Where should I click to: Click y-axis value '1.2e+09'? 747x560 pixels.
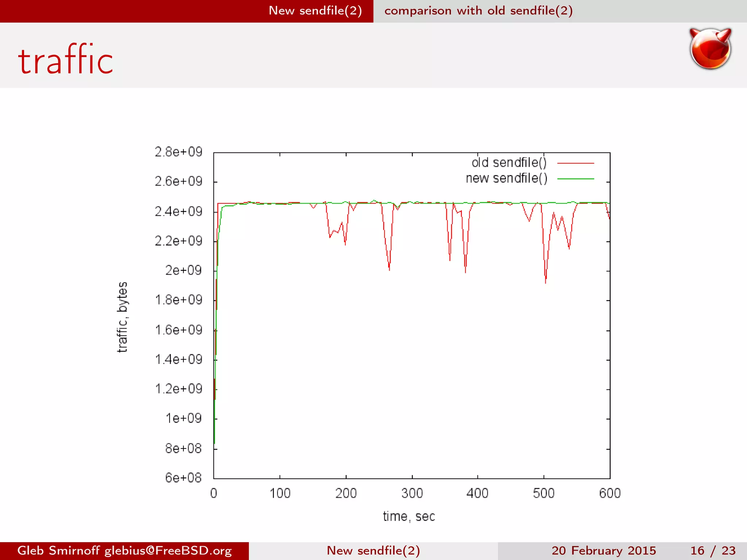click(178, 389)
